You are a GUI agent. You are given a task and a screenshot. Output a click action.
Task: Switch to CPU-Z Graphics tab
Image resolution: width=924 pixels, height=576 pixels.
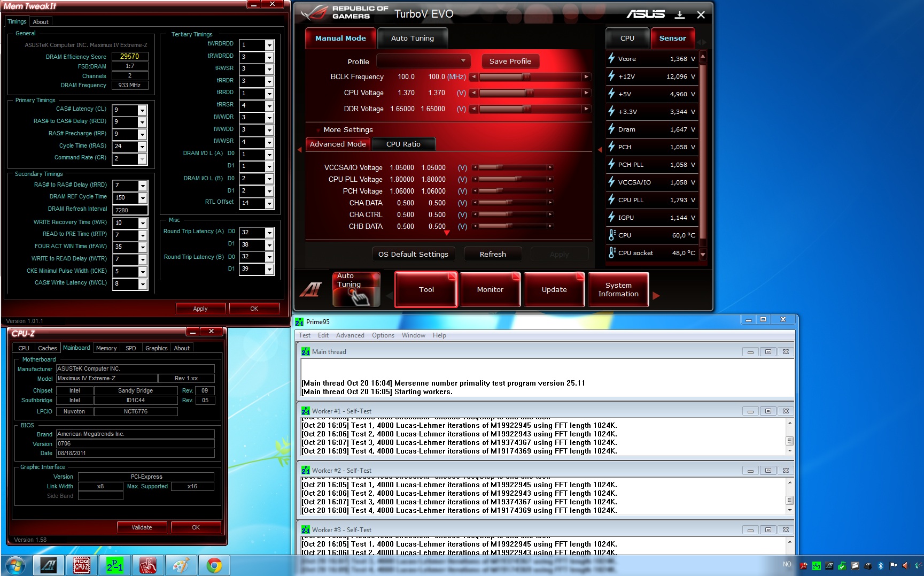pos(157,348)
